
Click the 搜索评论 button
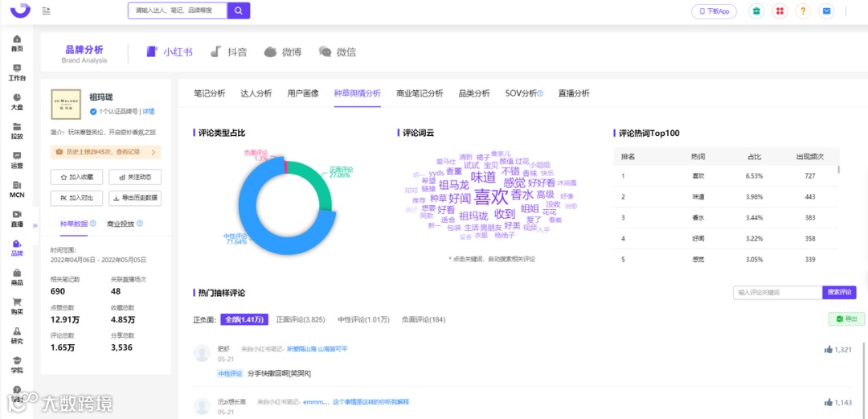(x=839, y=292)
